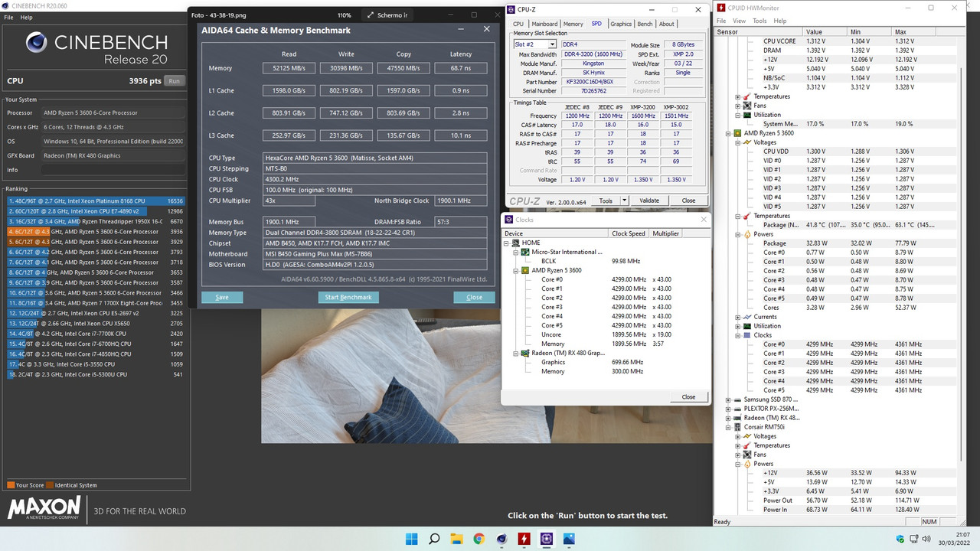Click HOME computer icon in Clocks window

point(516,243)
